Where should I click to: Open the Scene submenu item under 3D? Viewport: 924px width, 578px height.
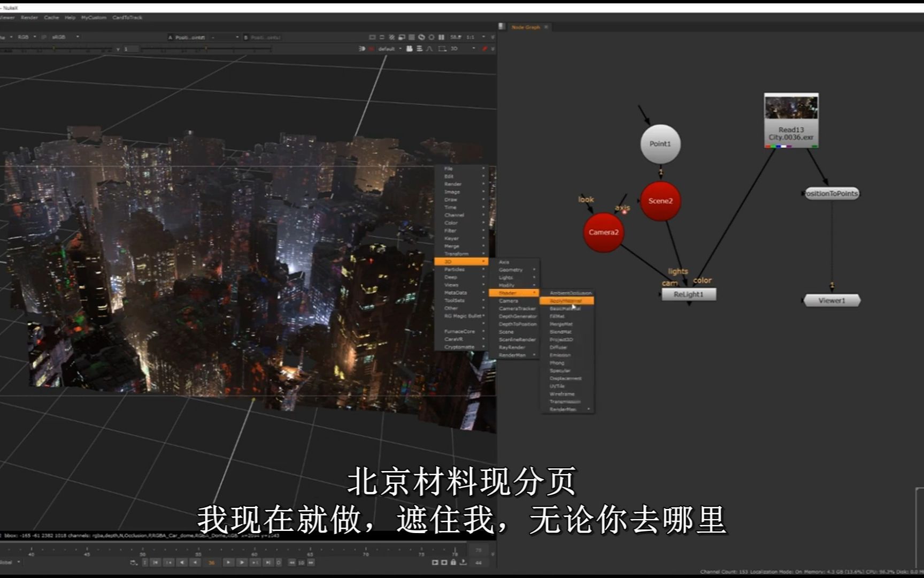tap(512, 332)
